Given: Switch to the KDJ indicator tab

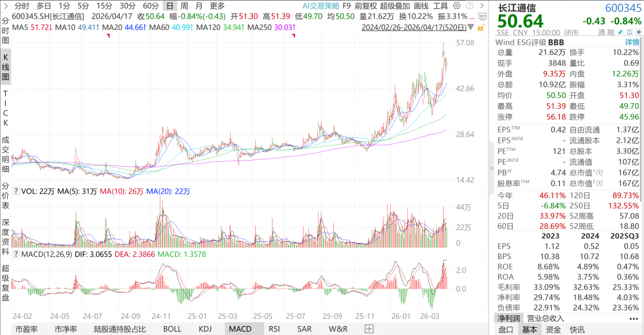Looking at the screenshot, I should pos(205,328).
